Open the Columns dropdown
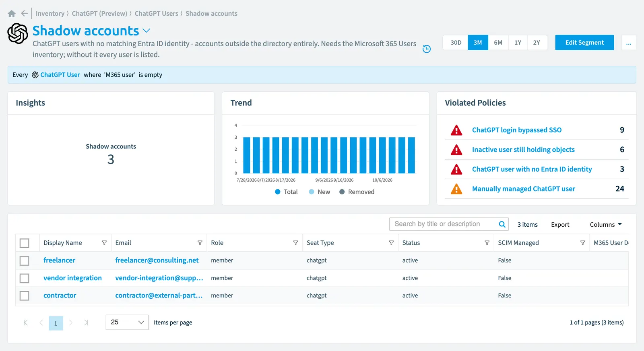 (x=606, y=224)
